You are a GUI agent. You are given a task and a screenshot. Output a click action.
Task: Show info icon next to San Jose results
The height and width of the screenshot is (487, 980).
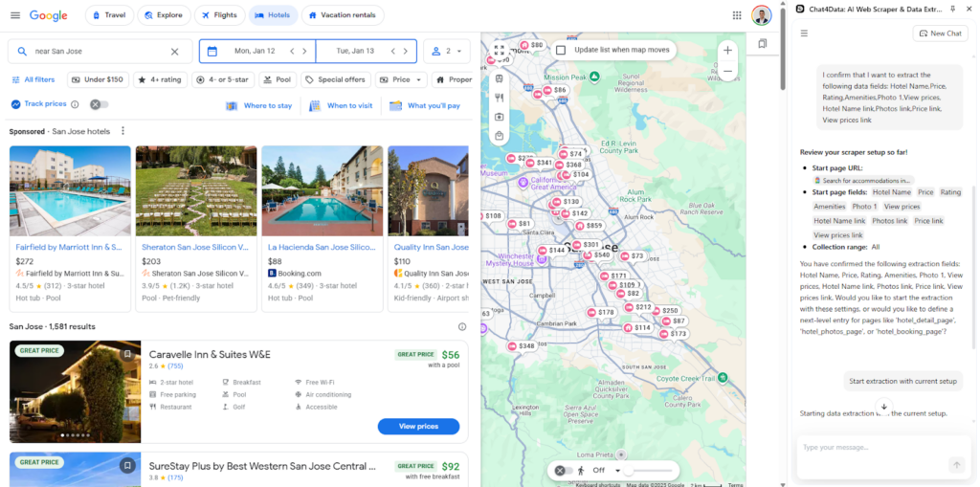pyautogui.click(x=462, y=326)
